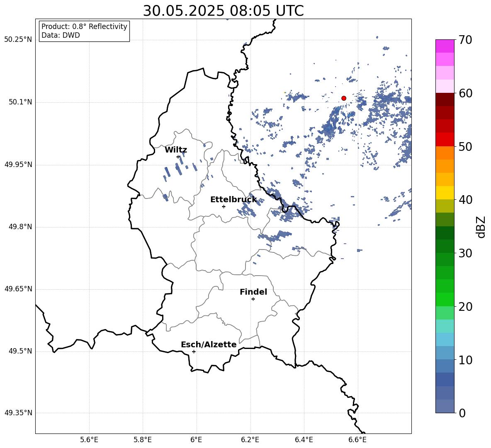The width and height of the screenshot is (491, 448).
Task: Click the colorbar tick value 50
Action: point(465,146)
